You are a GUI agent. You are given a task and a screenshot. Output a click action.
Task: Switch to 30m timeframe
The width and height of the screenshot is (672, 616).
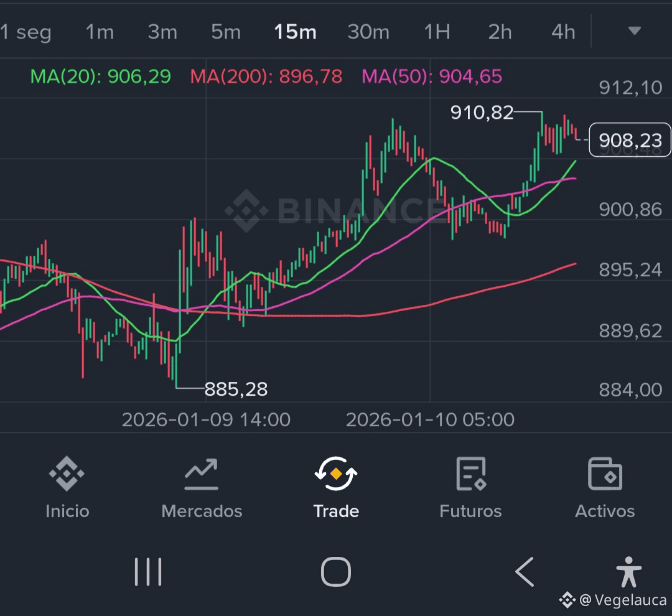pos(368,32)
